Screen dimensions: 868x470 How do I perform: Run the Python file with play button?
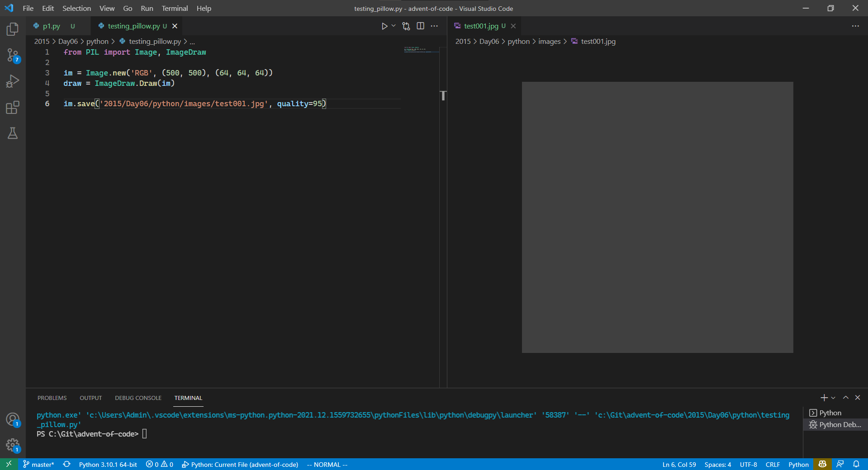(x=384, y=26)
